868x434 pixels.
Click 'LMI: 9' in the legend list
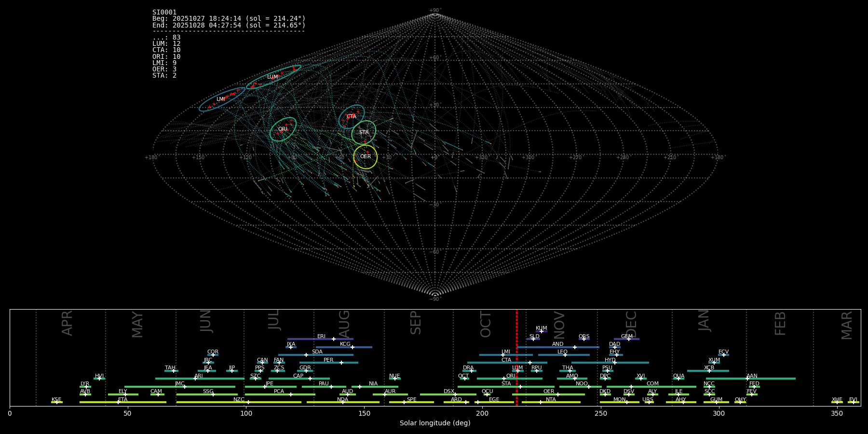pos(164,63)
